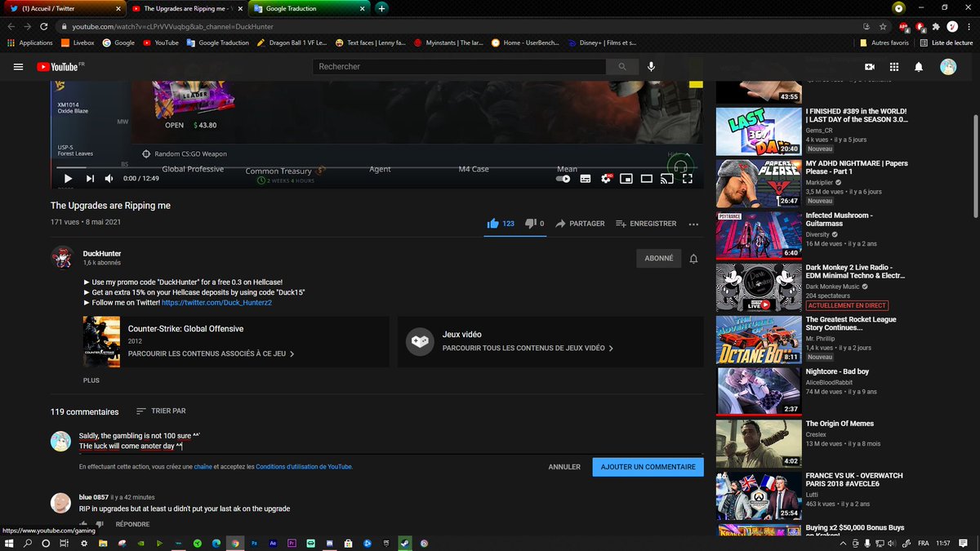Open Windows Start menu
980x551 pixels.
click(9, 543)
